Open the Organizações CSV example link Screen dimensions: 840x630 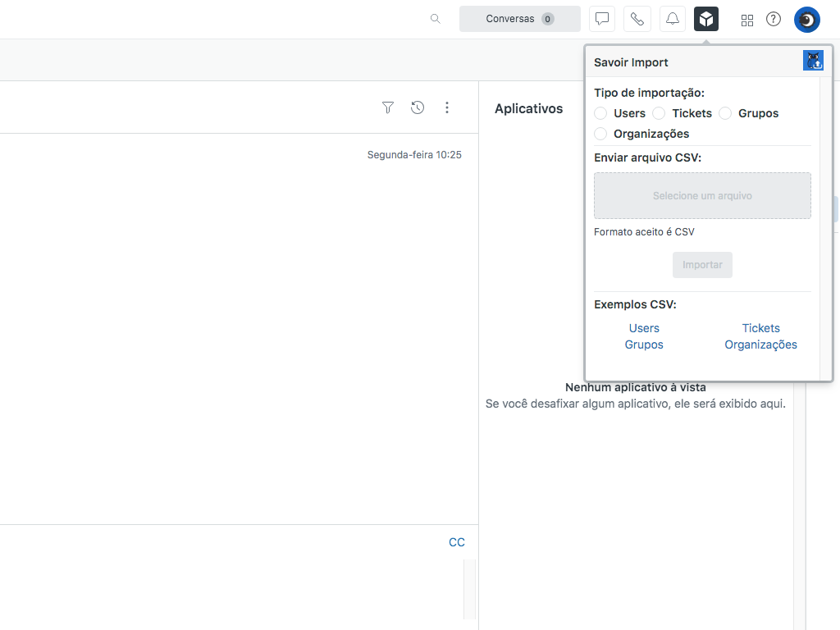(x=760, y=345)
